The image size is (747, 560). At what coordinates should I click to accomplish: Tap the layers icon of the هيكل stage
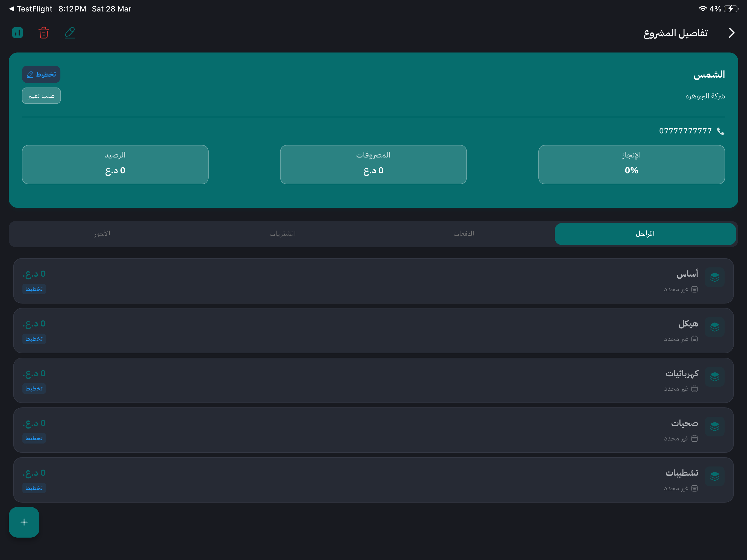coord(714,327)
